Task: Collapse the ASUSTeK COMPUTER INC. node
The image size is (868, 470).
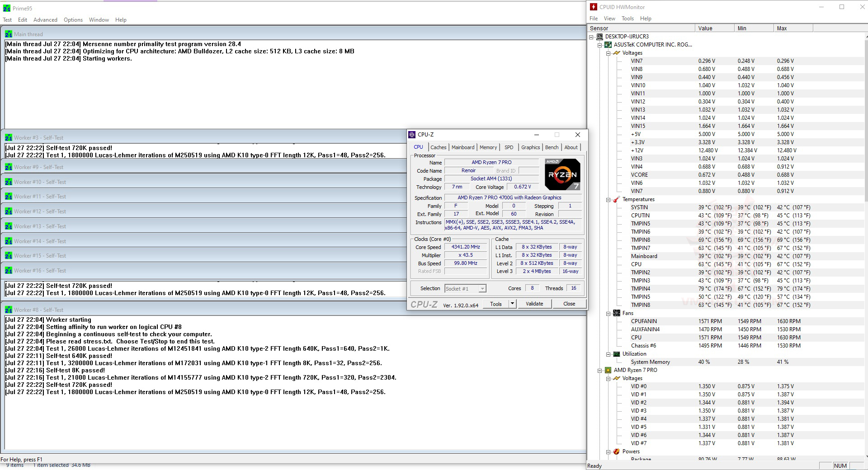Action: coord(600,45)
